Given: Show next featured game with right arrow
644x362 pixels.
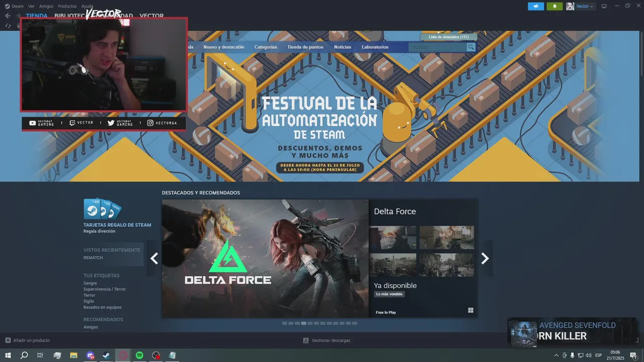Looking at the screenshot, I should (485, 258).
